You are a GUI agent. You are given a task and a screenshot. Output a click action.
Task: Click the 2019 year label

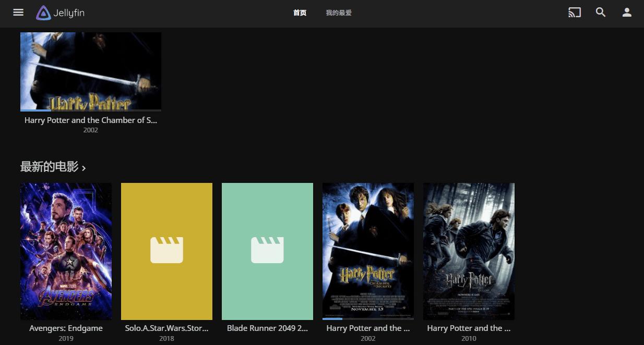[66, 338]
